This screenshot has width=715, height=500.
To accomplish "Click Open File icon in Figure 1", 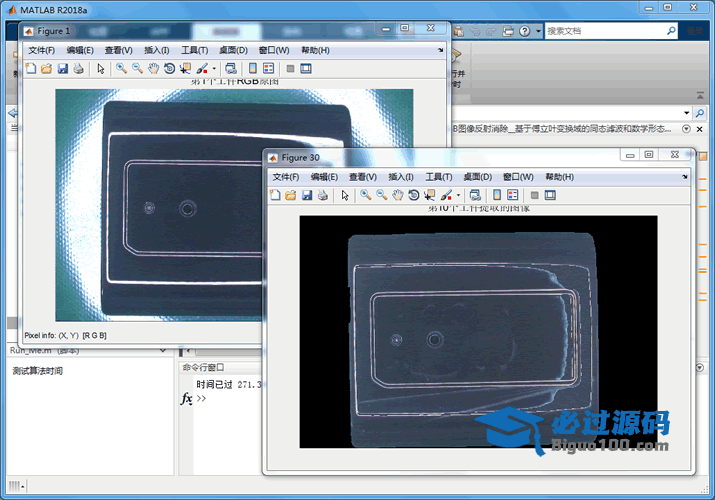I will click(x=46, y=69).
